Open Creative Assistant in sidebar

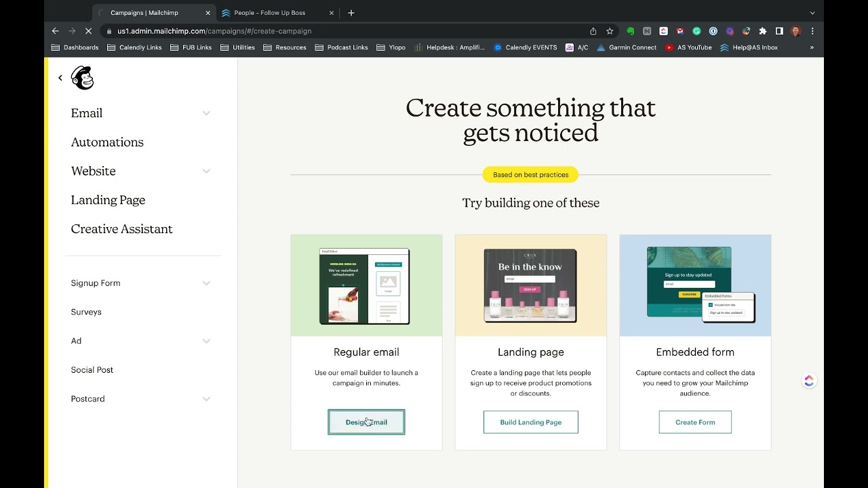pyautogui.click(x=121, y=229)
